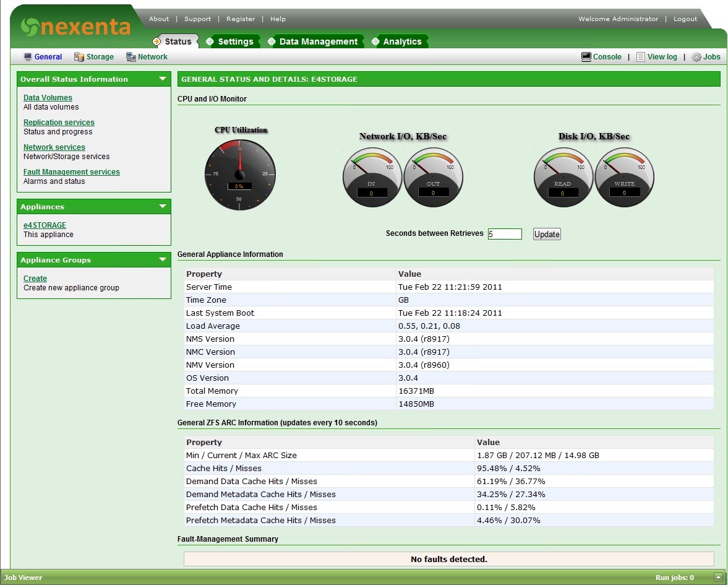The image size is (728, 585).
Task: Click the Data Management tab arrow icon
Action: coord(272,41)
